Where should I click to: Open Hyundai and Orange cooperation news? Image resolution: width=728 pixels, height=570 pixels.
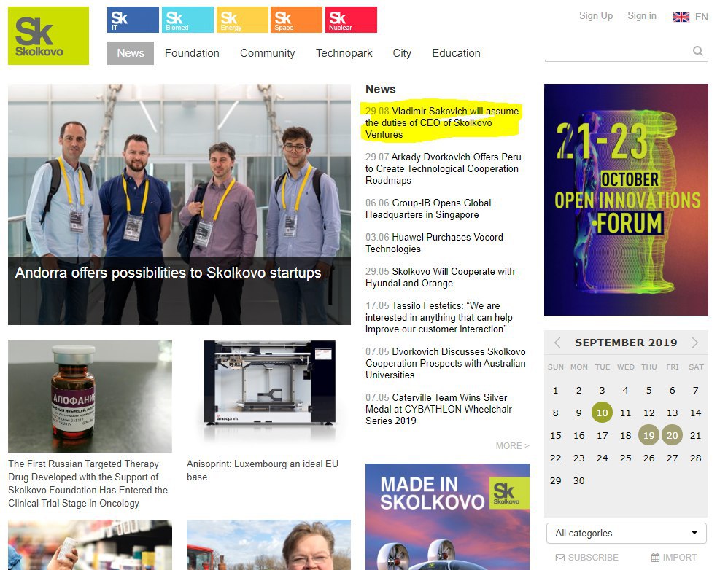pos(440,278)
